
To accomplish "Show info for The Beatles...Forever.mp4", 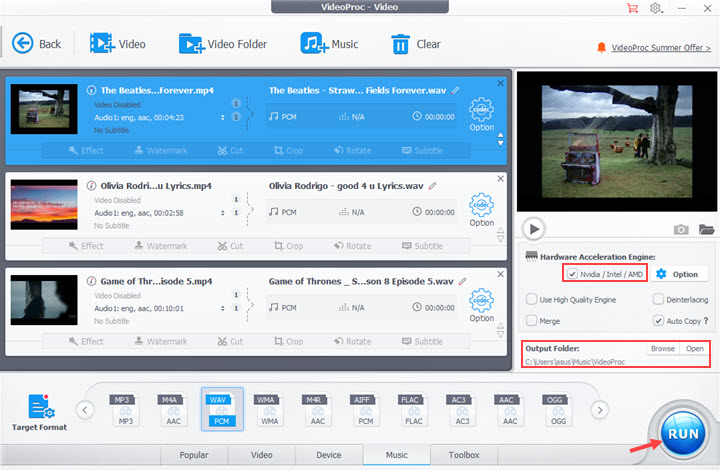I will (91, 90).
